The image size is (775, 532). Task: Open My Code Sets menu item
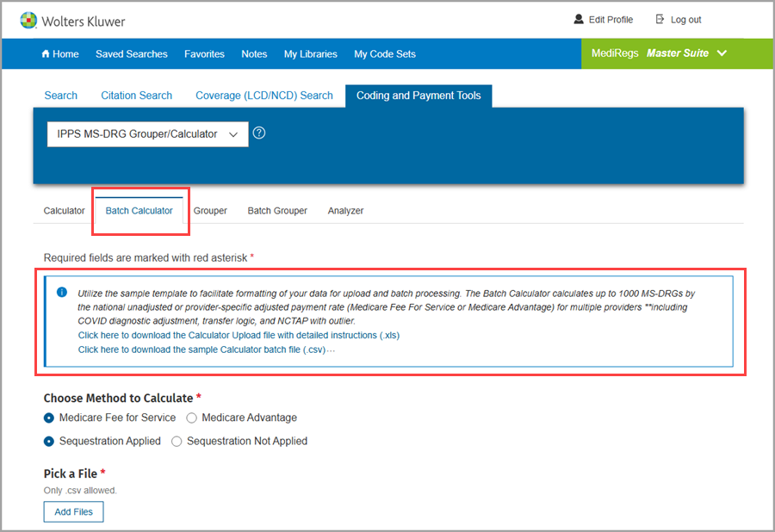click(385, 54)
